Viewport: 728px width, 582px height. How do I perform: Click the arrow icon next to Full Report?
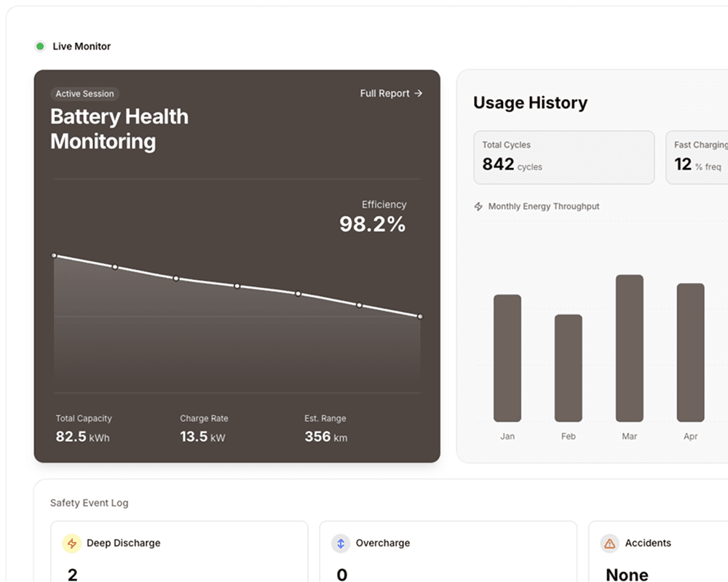coord(417,93)
